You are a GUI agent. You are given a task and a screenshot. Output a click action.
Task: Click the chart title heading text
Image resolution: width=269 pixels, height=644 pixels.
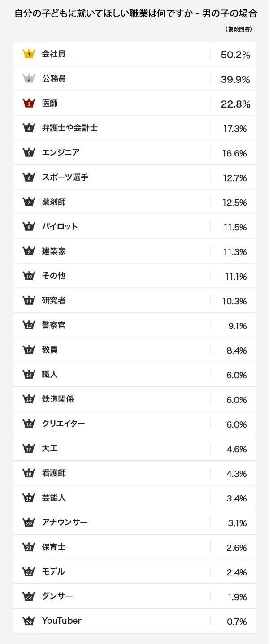point(135,13)
